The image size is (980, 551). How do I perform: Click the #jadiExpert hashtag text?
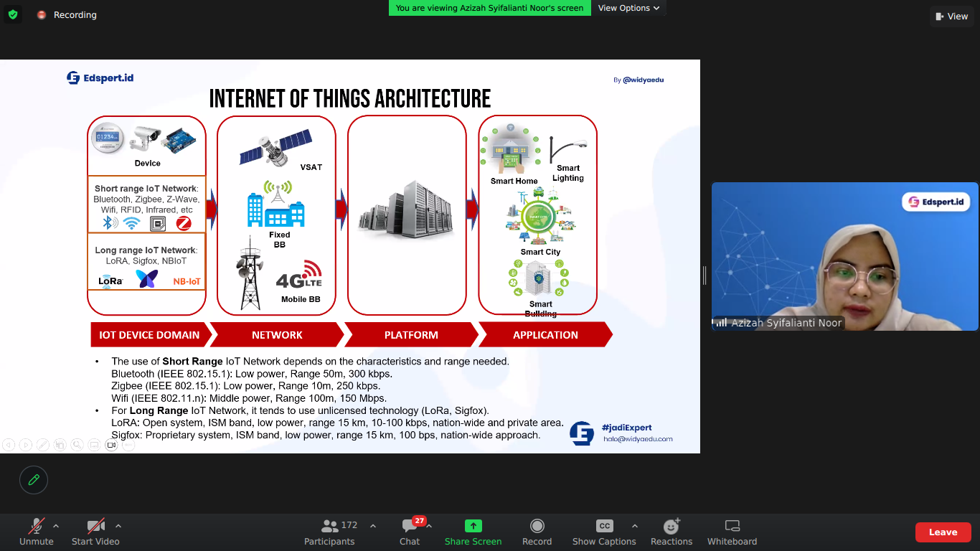(627, 428)
